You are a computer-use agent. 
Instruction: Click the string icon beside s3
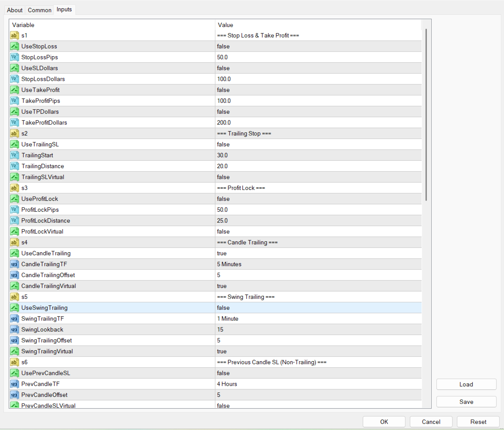[14, 188]
